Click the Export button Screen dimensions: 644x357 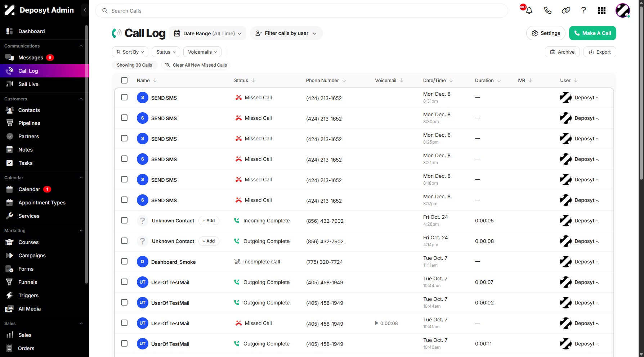[600, 52]
